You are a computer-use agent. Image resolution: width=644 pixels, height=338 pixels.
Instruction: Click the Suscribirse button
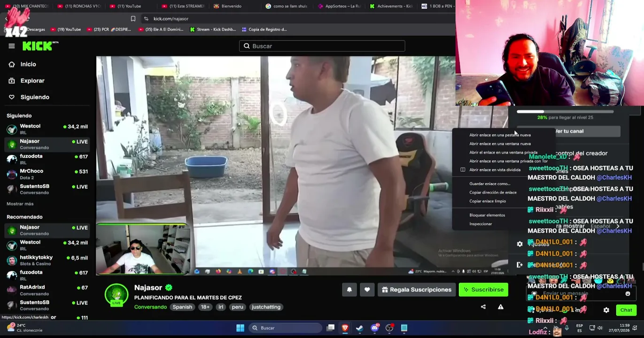point(483,290)
